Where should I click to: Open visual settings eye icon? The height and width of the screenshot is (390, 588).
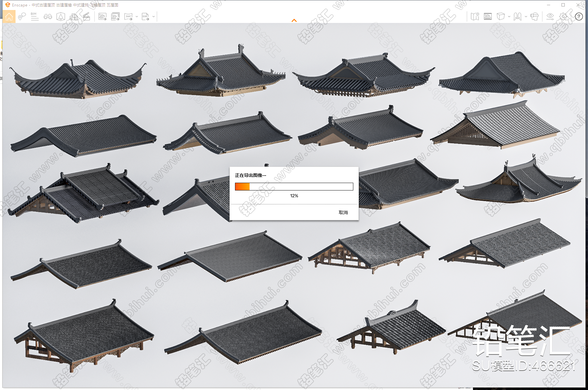(550, 16)
